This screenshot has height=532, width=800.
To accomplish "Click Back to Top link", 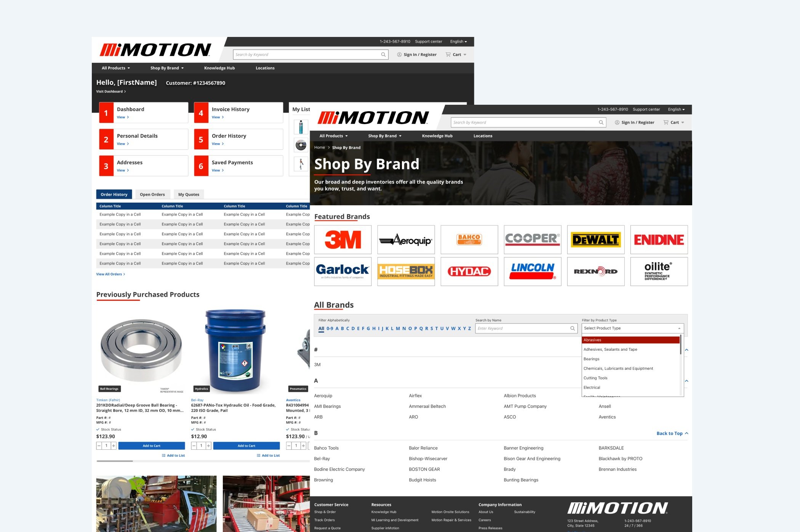I will (672, 433).
